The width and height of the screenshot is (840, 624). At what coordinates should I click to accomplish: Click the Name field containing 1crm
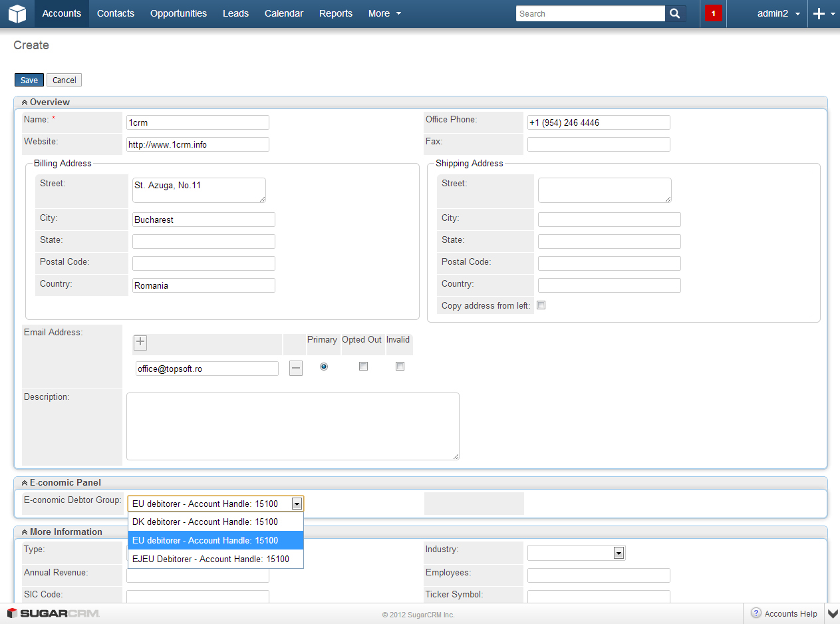click(198, 122)
